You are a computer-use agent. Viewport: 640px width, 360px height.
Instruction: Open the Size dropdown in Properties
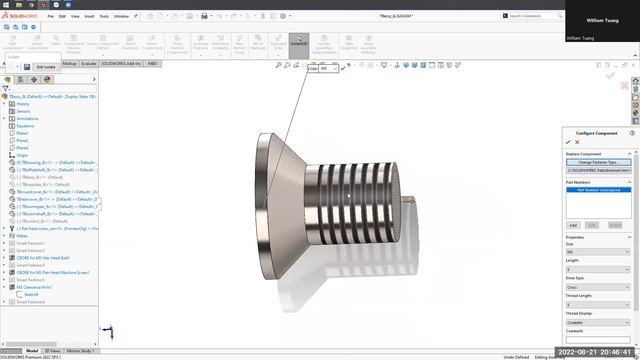point(598,252)
